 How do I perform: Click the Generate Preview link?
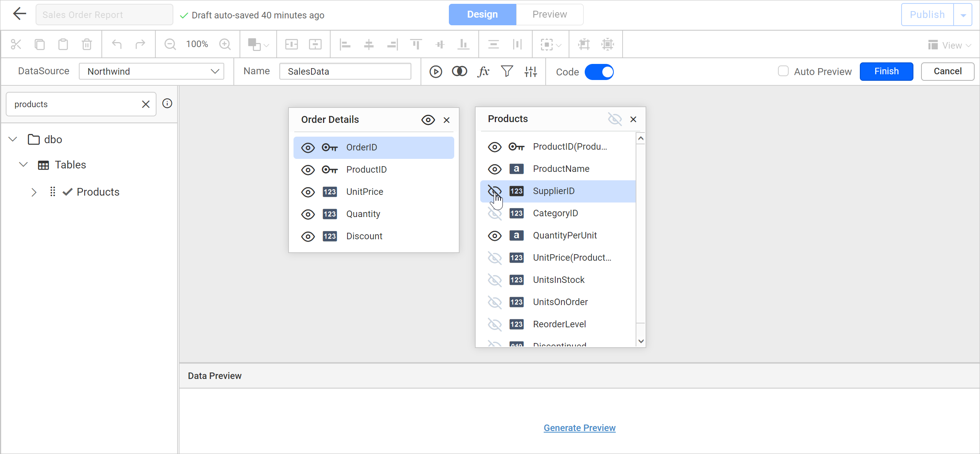point(579,428)
